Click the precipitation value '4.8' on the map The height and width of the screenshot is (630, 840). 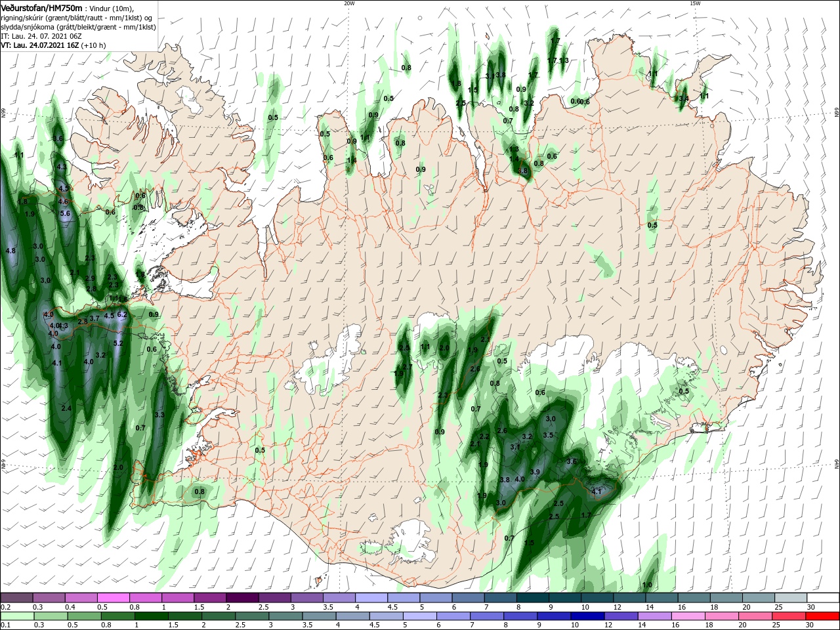click(x=10, y=251)
